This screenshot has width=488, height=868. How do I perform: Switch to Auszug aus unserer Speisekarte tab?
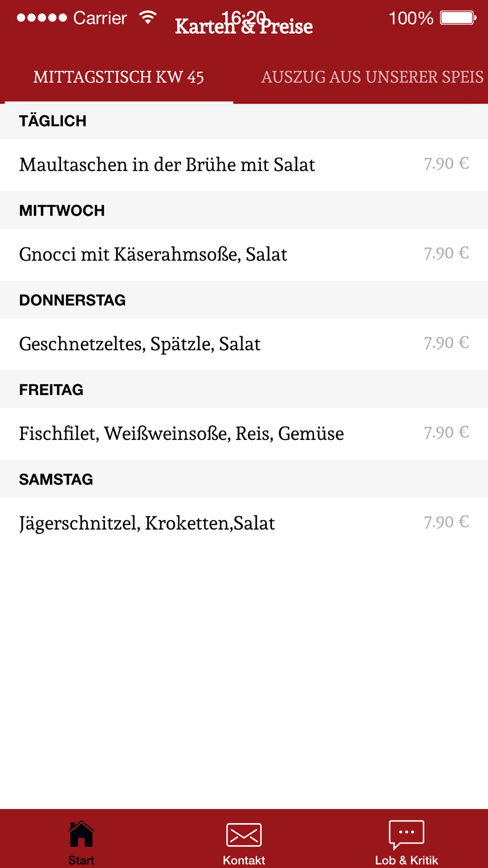click(372, 77)
